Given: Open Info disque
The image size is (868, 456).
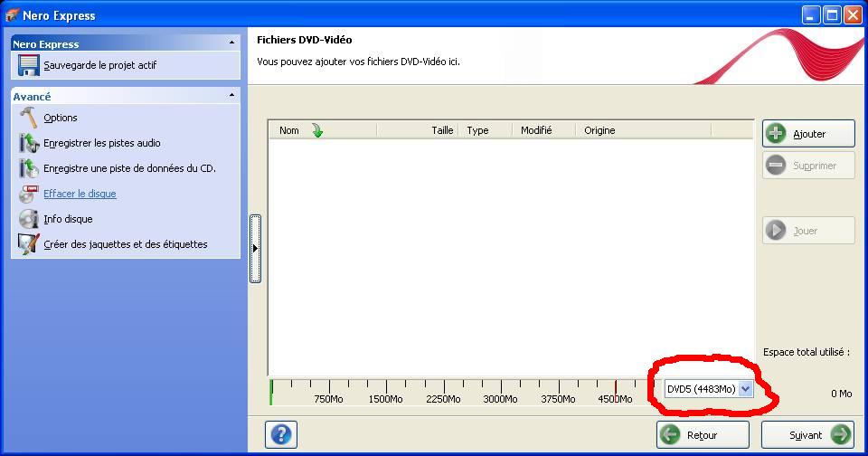Looking at the screenshot, I should (68, 219).
